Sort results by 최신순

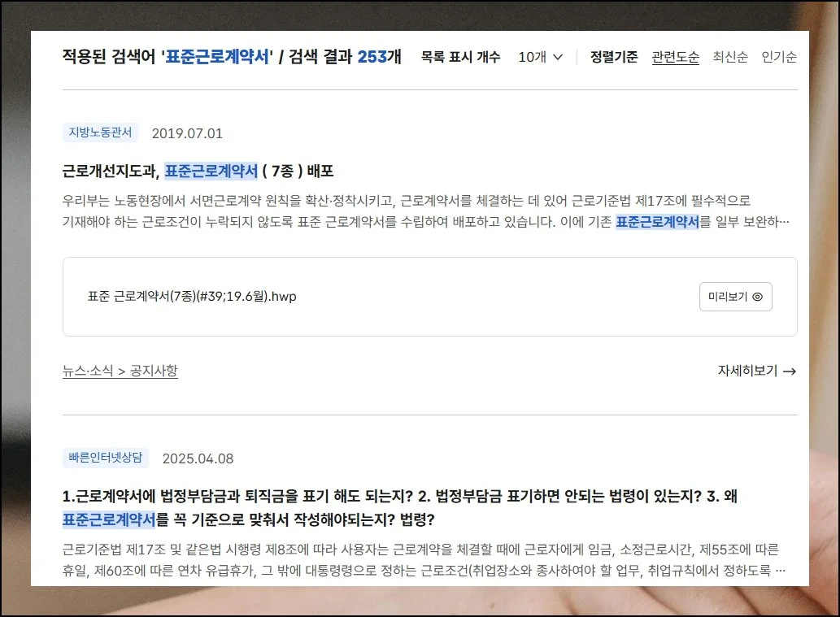(x=730, y=57)
